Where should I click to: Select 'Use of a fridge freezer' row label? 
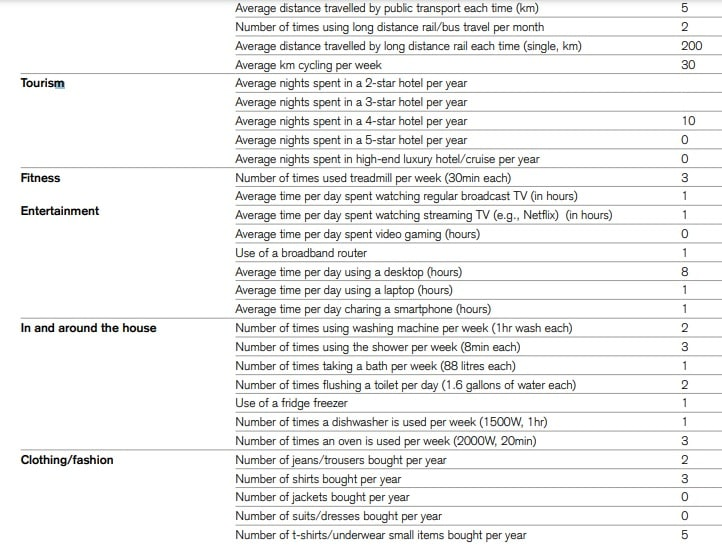coord(291,403)
